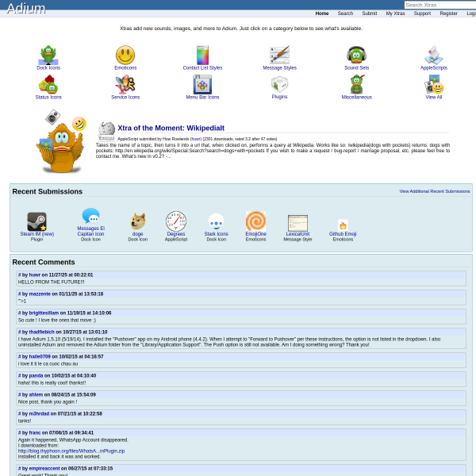This screenshot has width=476, height=476.
Task: Click the EmojiOne orange spiral icon
Action: click(256, 221)
